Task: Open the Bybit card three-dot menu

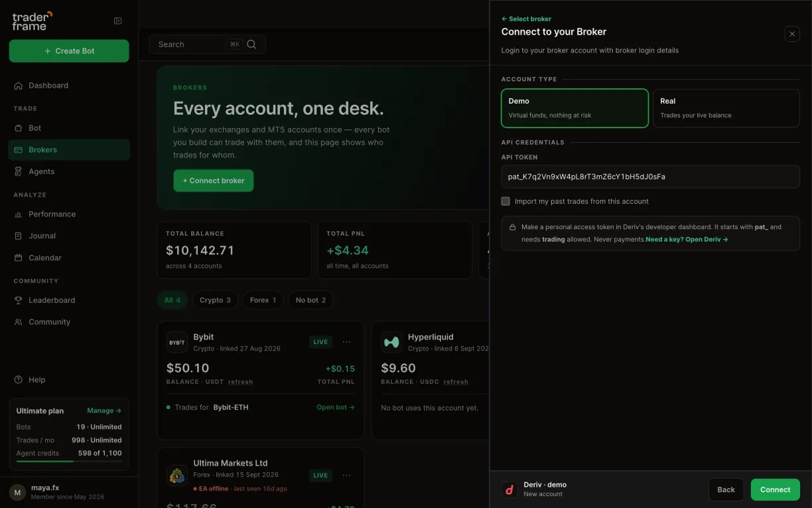Action: pos(347,343)
